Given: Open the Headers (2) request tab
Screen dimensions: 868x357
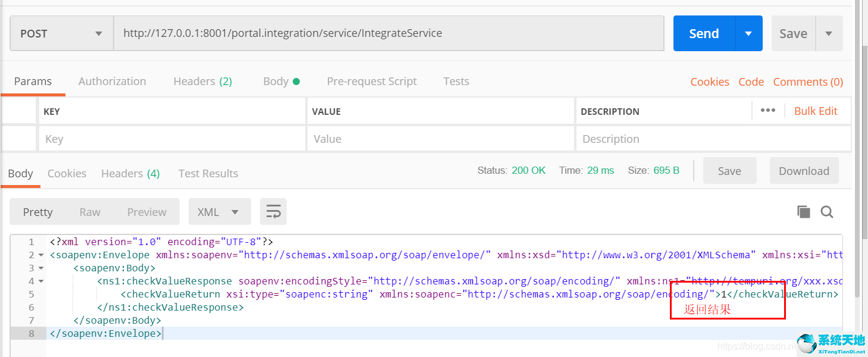Looking at the screenshot, I should click(x=202, y=81).
